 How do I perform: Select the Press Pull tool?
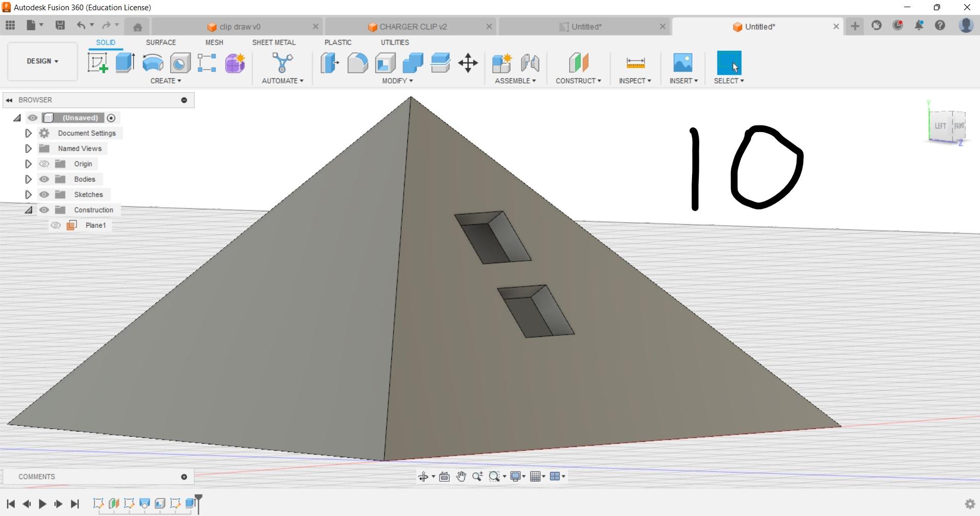329,63
